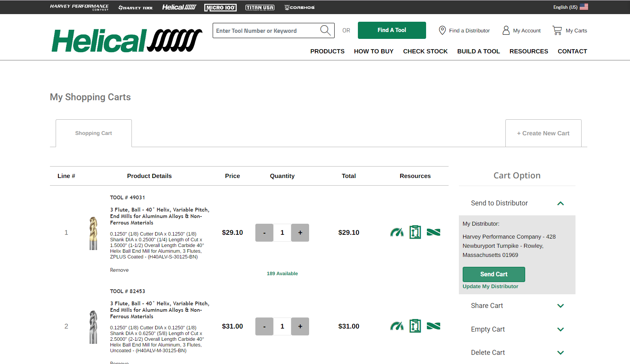Select the Shopping Cart tab
630x364 pixels.
[x=93, y=133]
